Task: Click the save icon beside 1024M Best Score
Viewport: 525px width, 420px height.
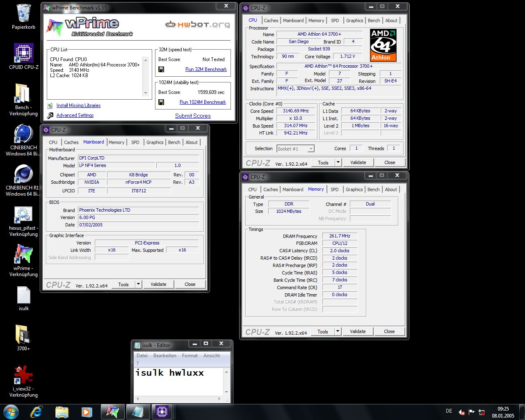Action: pyautogui.click(x=161, y=102)
